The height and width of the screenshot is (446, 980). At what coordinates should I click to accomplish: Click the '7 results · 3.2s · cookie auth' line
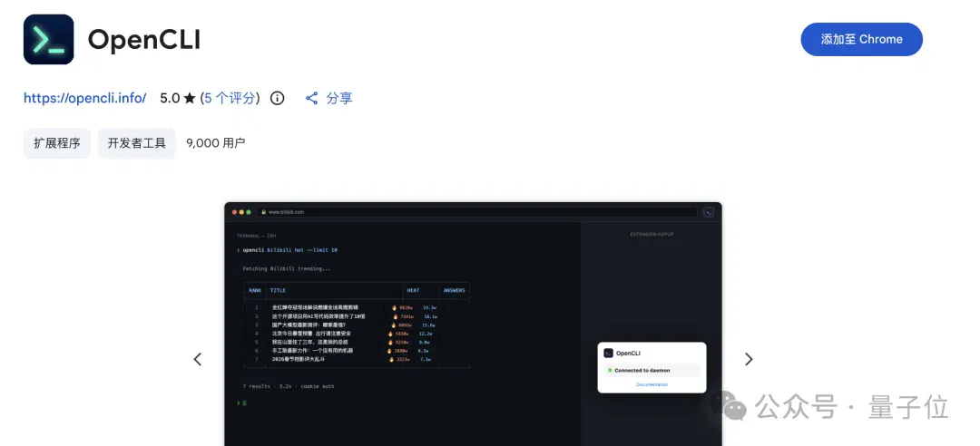(x=289, y=387)
